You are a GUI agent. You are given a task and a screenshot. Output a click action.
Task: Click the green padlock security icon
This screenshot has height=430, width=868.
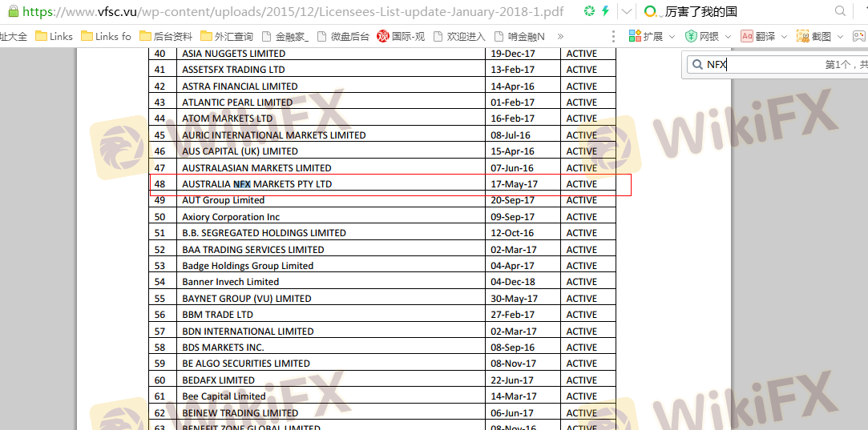(x=14, y=10)
